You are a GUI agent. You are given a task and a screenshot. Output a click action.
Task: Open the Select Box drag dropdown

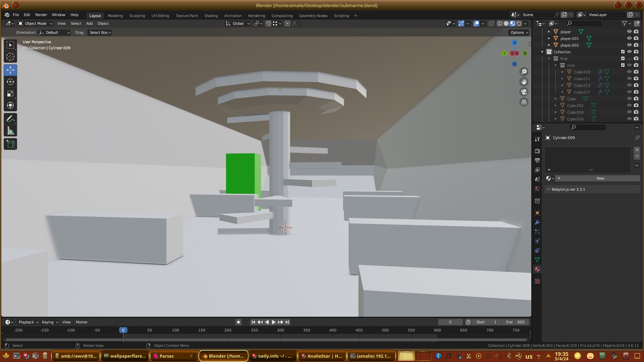click(100, 33)
